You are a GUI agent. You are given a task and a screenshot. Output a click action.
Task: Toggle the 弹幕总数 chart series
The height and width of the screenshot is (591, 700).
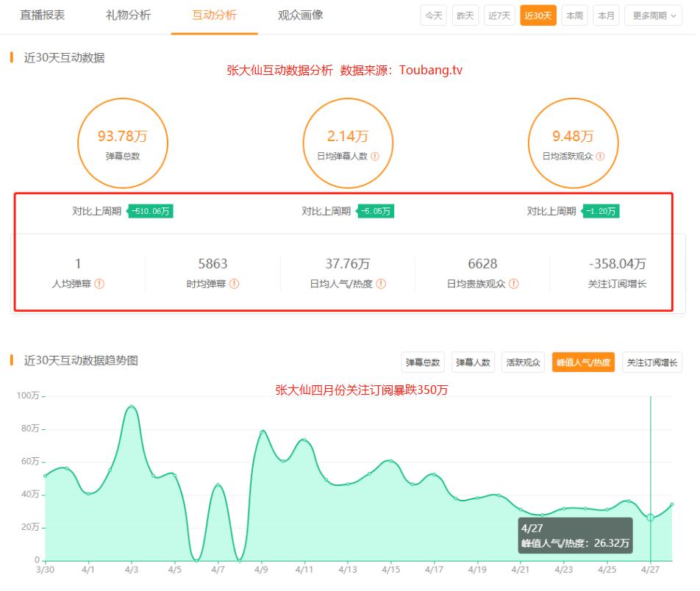(423, 362)
